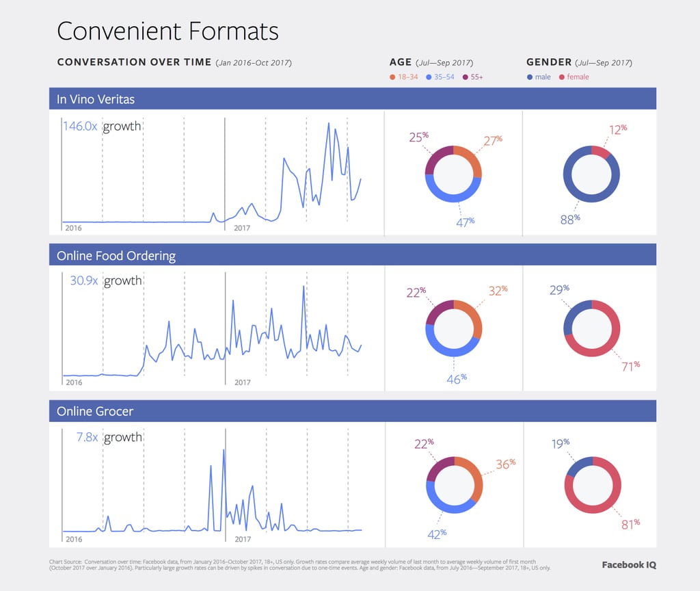
Task: Click the Convenient Formats title
Action: tap(167, 31)
